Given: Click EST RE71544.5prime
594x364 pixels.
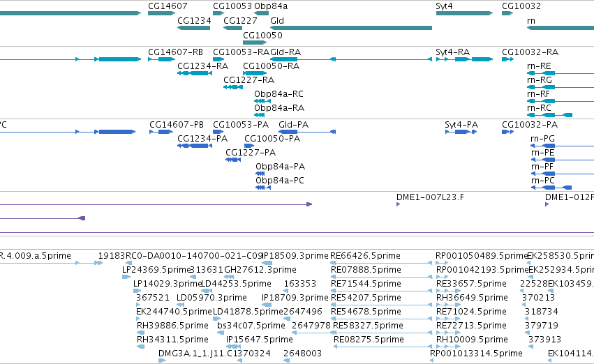Looking at the screenshot, I should coord(366,285).
